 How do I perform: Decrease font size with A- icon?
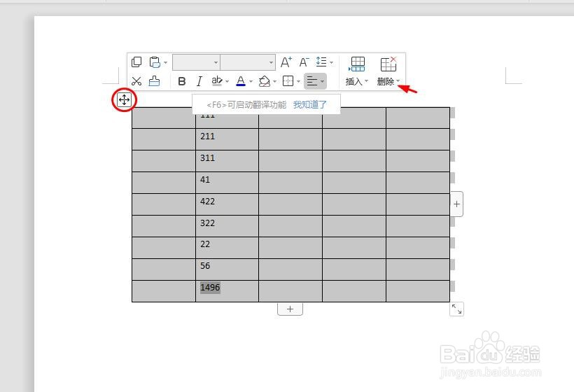pos(304,62)
